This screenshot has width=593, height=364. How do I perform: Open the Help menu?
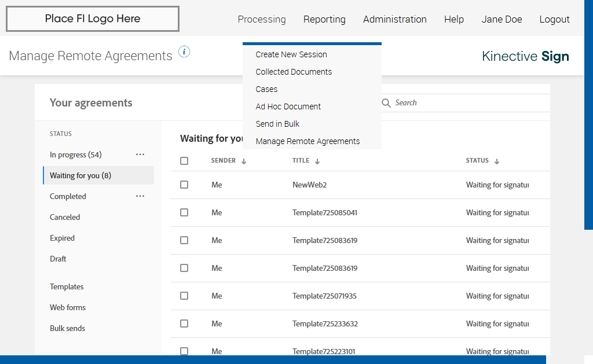click(454, 20)
